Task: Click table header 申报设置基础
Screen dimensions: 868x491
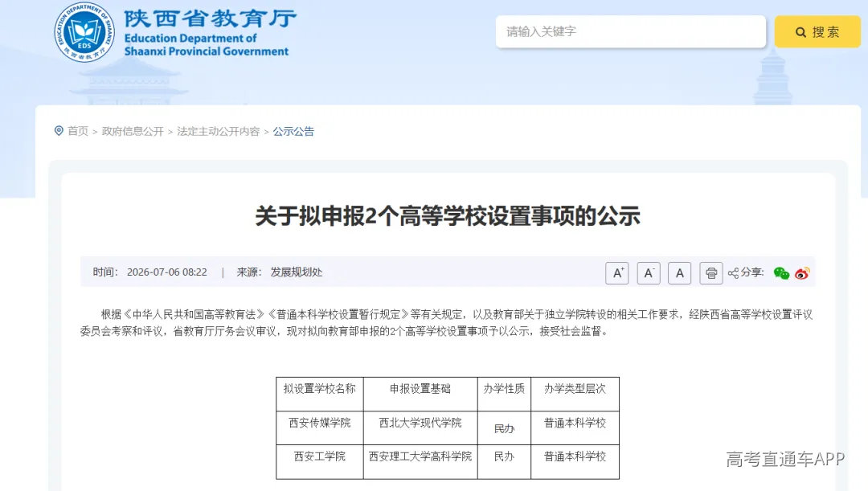Action: [x=420, y=389]
